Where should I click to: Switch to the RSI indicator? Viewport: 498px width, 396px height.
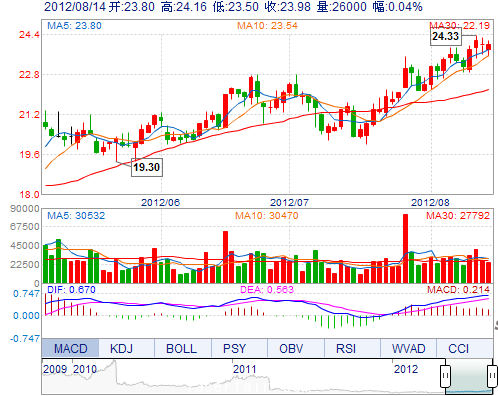point(346,349)
